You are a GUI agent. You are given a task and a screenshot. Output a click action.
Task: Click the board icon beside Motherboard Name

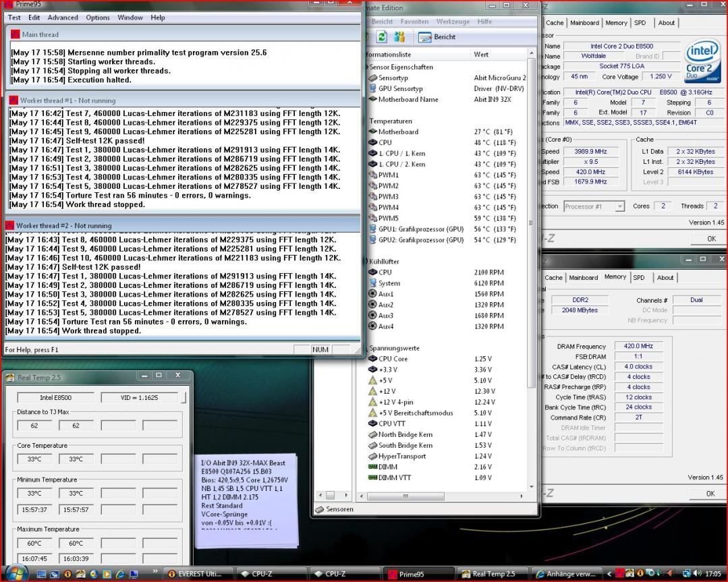pos(372,99)
